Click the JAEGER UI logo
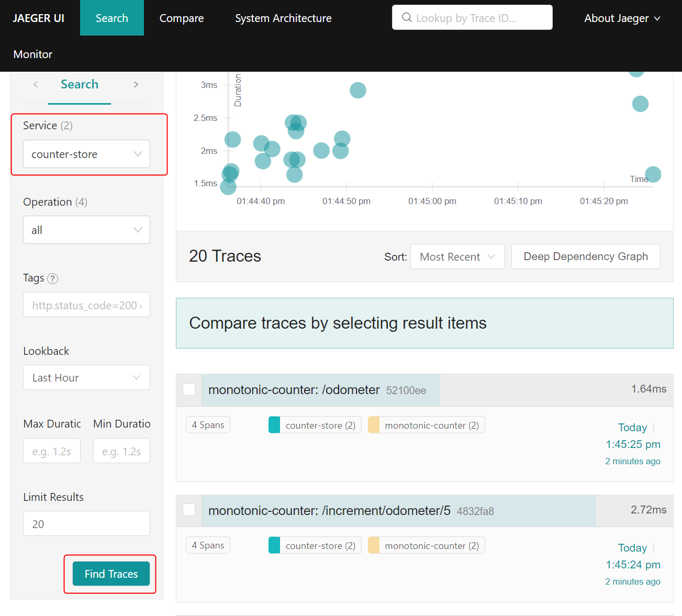682x616 pixels. point(38,18)
